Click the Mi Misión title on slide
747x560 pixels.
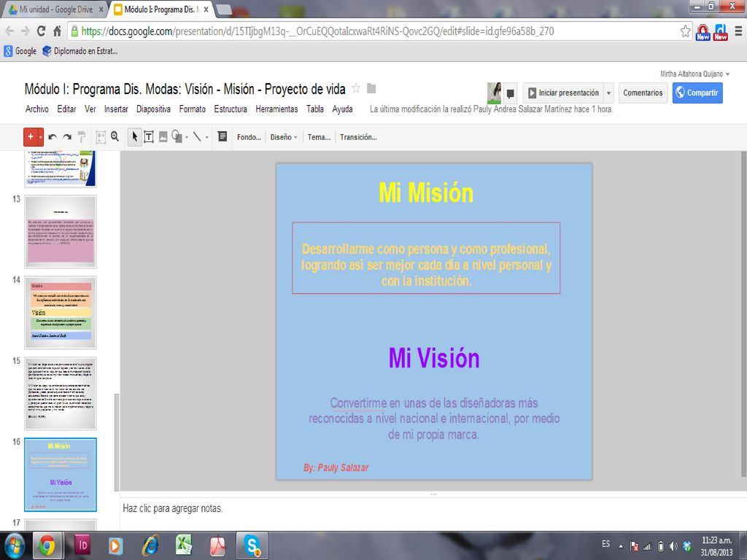tap(426, 192)
